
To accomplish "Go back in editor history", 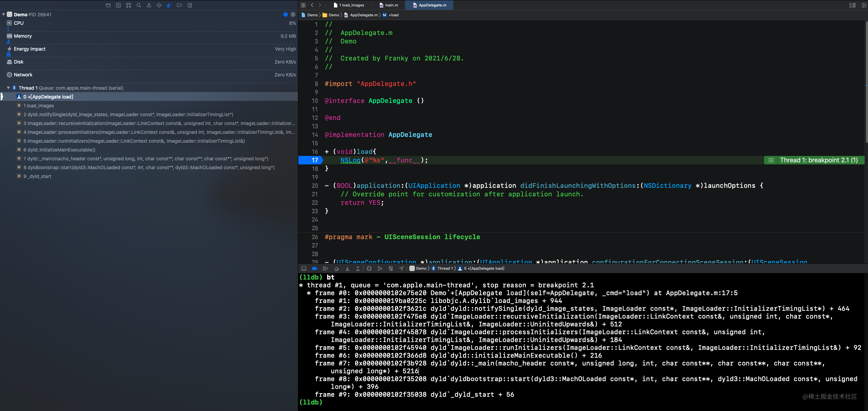I will [x=312, y=5].
